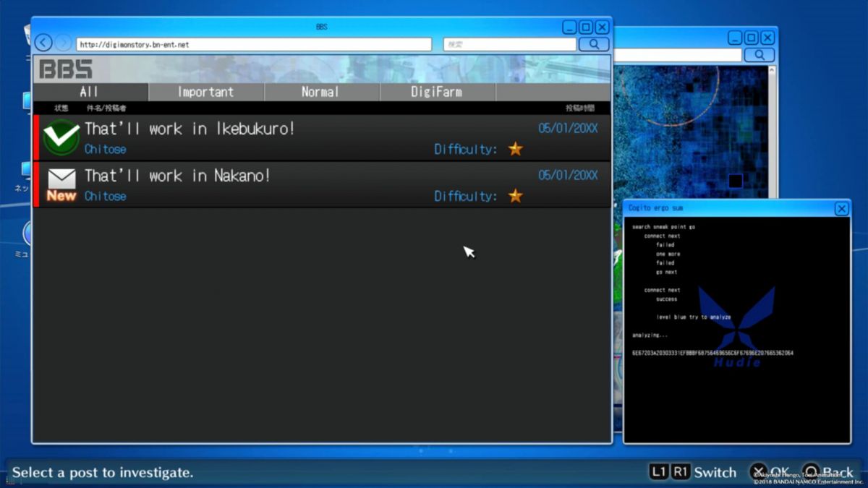This screenshot has height=488, width=868.
Task: Click Chitose under the Ikebukuro post
Action: (x=105, y=149)
